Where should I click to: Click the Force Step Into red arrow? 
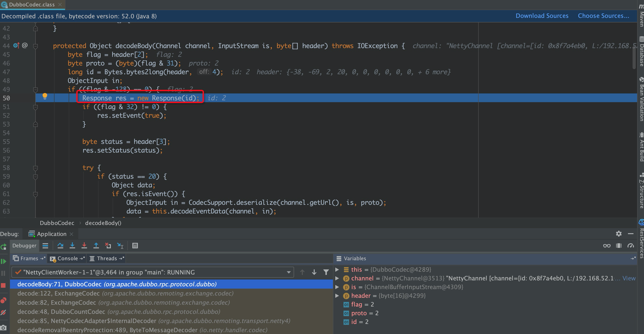(x=84, y=246)
